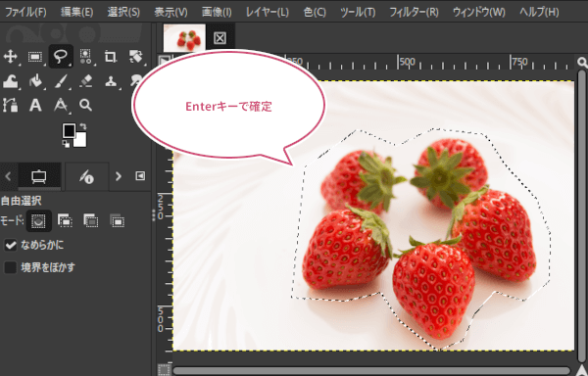The image size is (588, 376).
Task: Select the Eraser tool
Action: 86,81
